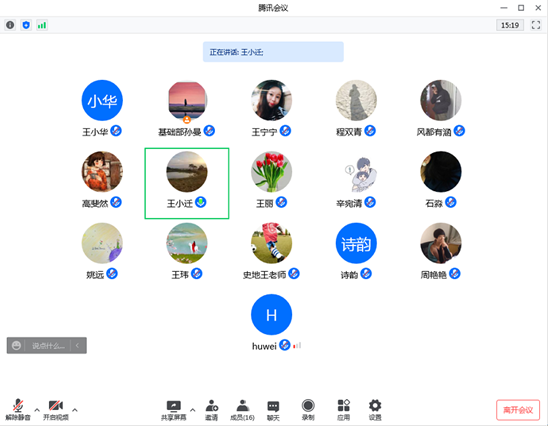Click muted mic icon next to 高斐然
548x426 pixels.
[116, 202]
